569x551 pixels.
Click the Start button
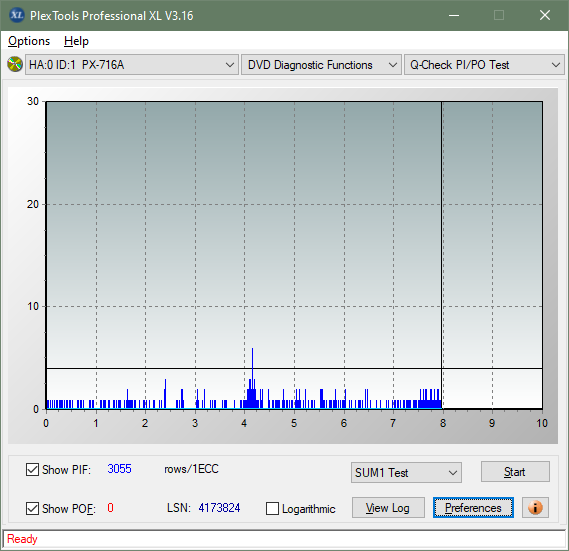click(515, 472)
